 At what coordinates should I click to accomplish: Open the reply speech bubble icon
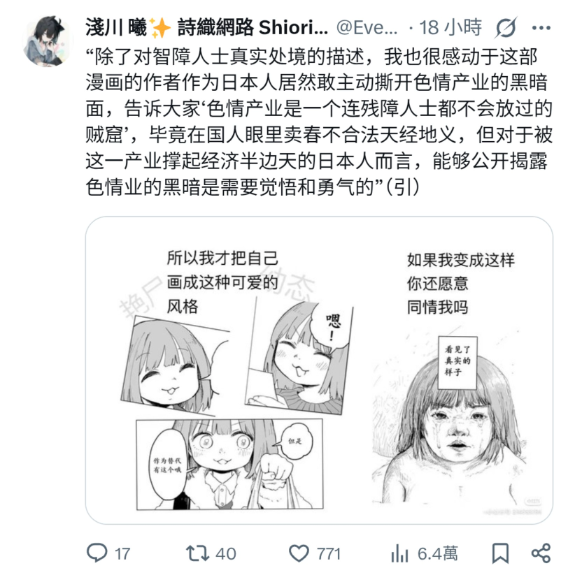click(x=97, y=553)
